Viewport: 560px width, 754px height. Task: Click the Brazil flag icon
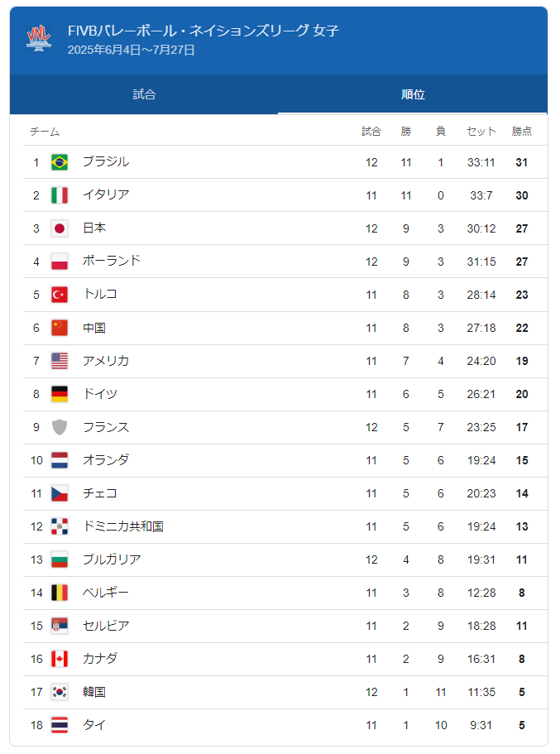coord(60,162)
